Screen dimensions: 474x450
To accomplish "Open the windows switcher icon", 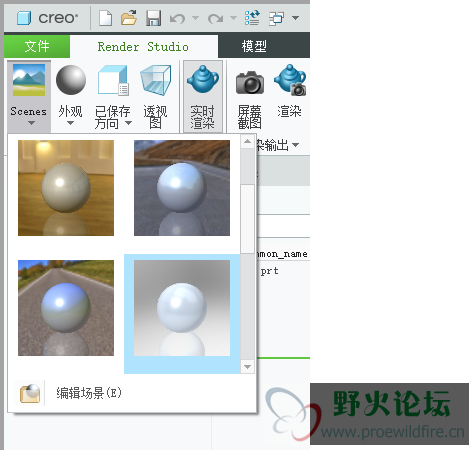I will point(277,18).
